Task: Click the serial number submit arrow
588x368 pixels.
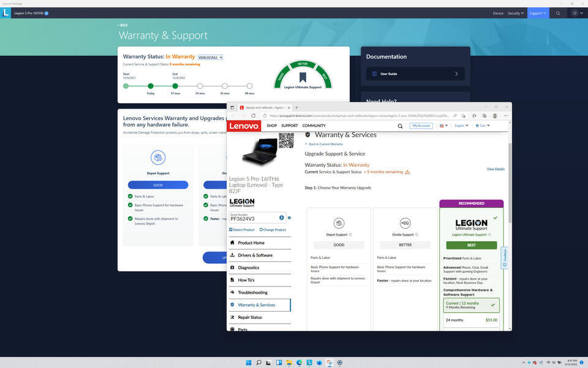Action: click(x=282, y=218)
